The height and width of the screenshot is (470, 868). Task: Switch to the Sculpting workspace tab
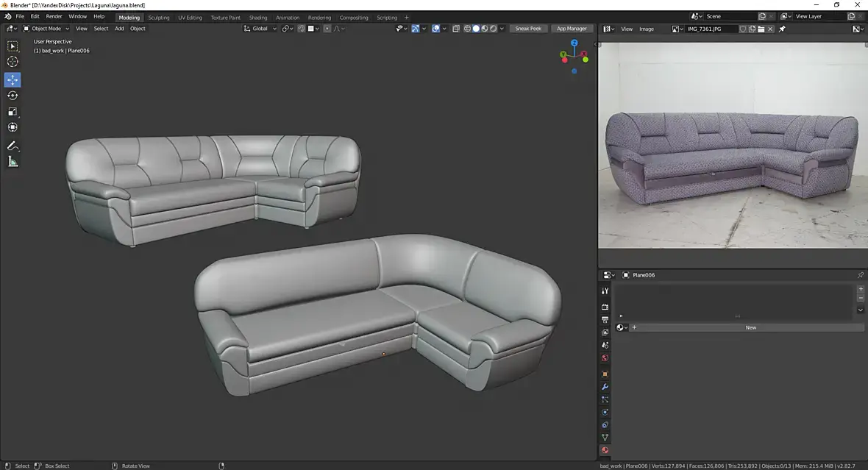(x=158, y=17)
